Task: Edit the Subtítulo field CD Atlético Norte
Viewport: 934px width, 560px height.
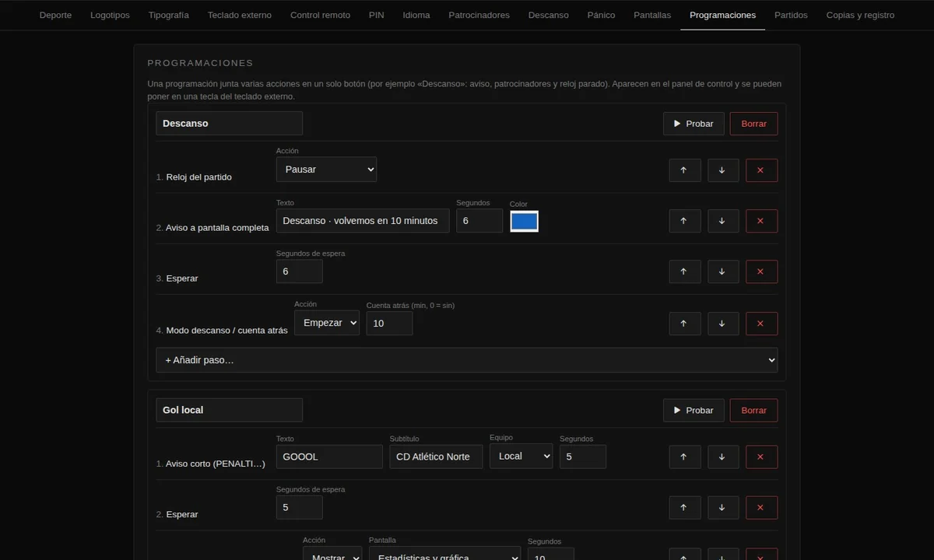Action: (x=436, y=457)
